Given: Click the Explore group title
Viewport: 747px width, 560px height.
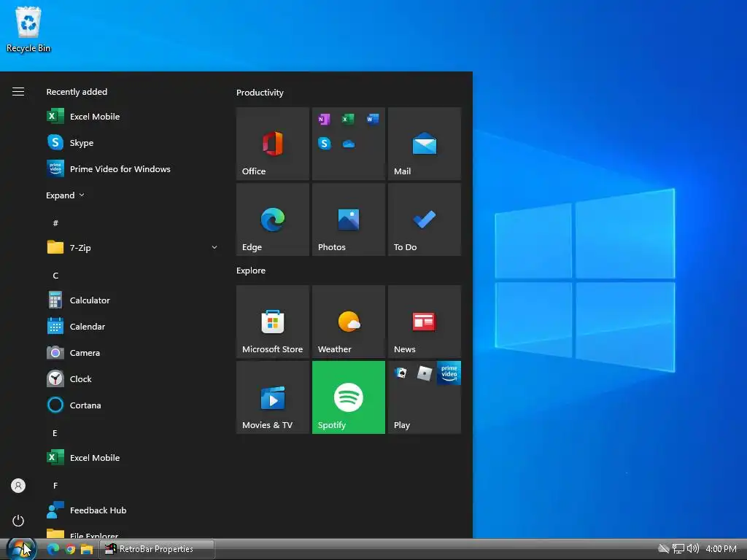Looking at the screenshot, I should tap(251, 270).
